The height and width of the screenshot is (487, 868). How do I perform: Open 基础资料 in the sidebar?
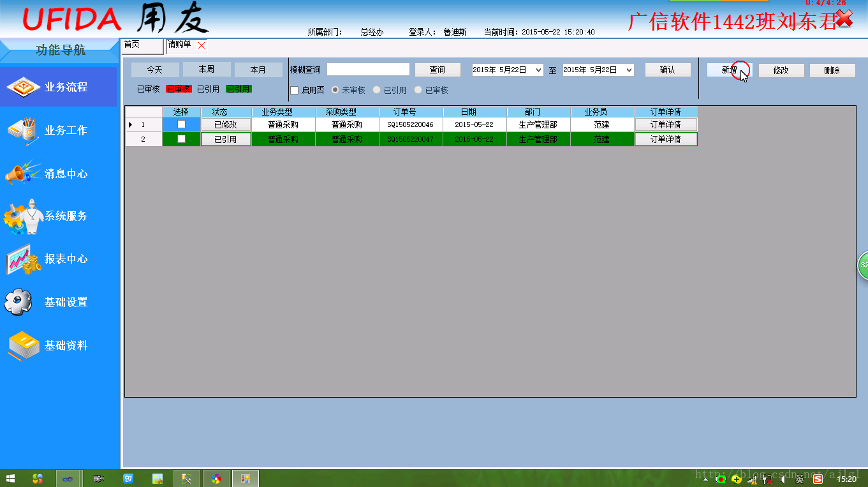click(x=59, y=345)
